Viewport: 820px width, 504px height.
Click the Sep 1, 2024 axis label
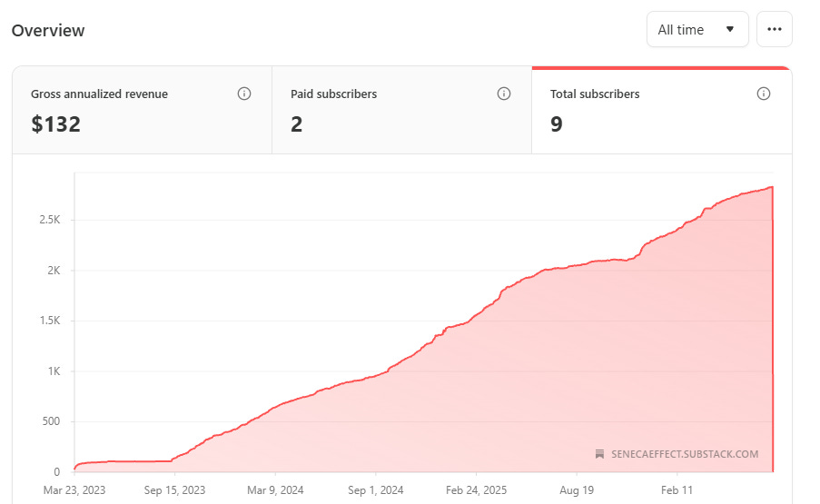pyautogui.click(x=375, y=490)
